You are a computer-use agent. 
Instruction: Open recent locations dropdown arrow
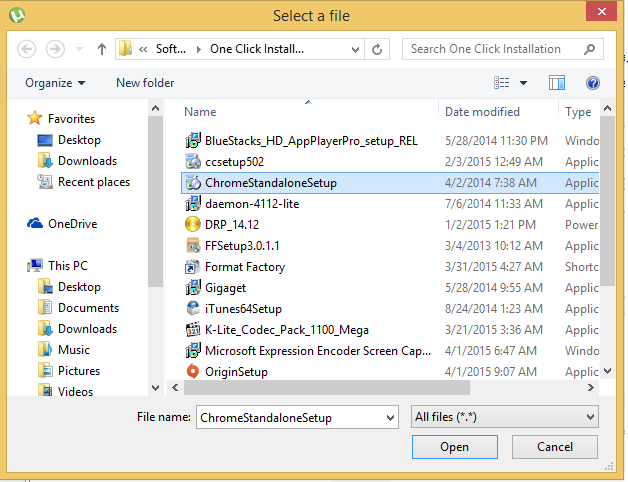point(79,49)
